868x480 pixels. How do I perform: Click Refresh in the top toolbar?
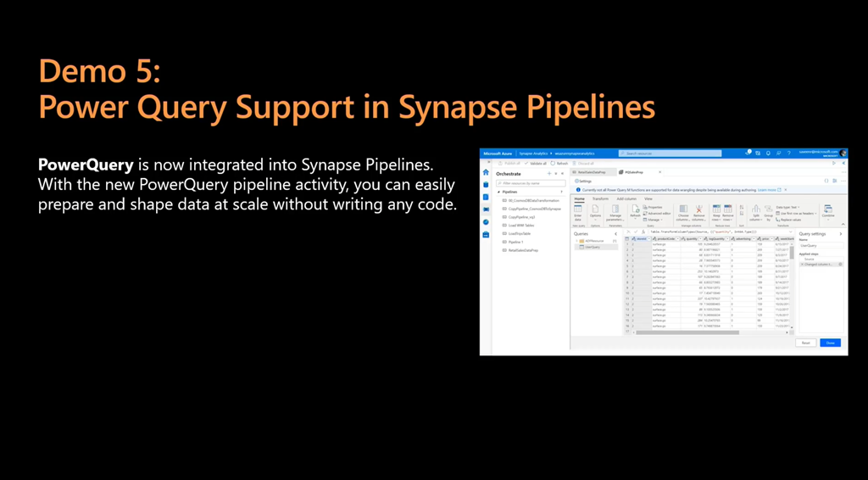pyautogui.click(x=559, y=164)
